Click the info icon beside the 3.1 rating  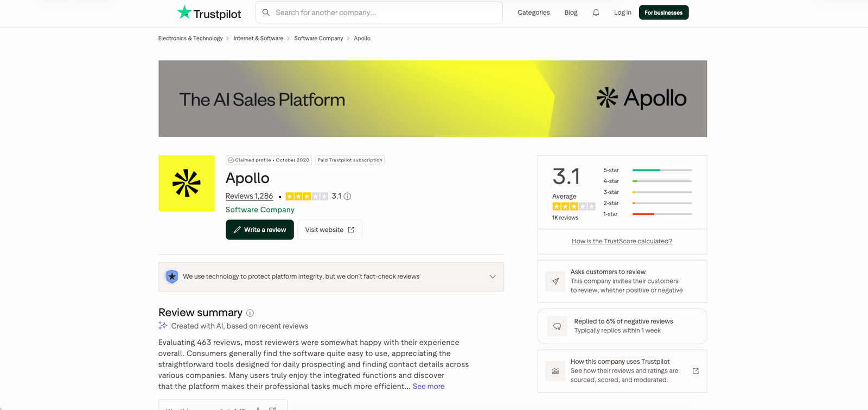tap(347, 197)
